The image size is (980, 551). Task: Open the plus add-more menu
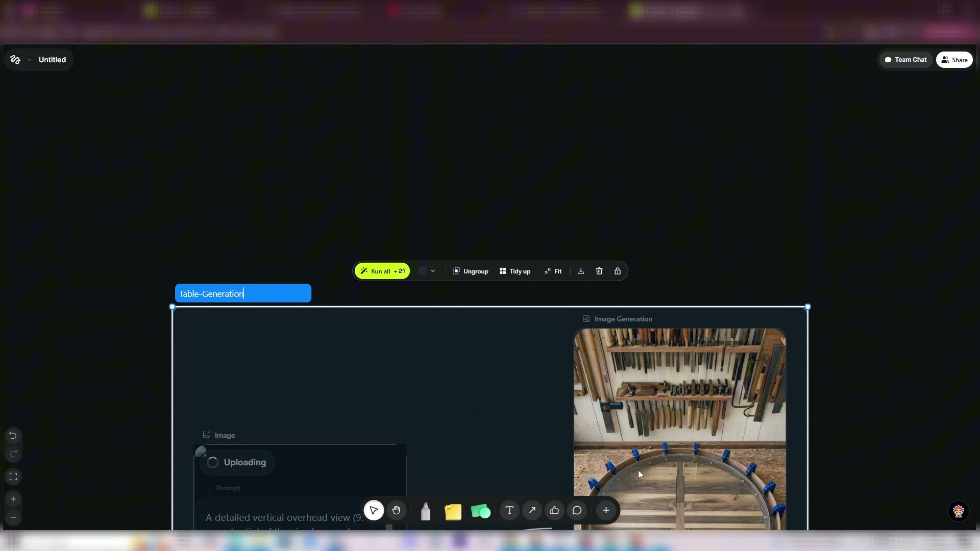pos(606,511)
